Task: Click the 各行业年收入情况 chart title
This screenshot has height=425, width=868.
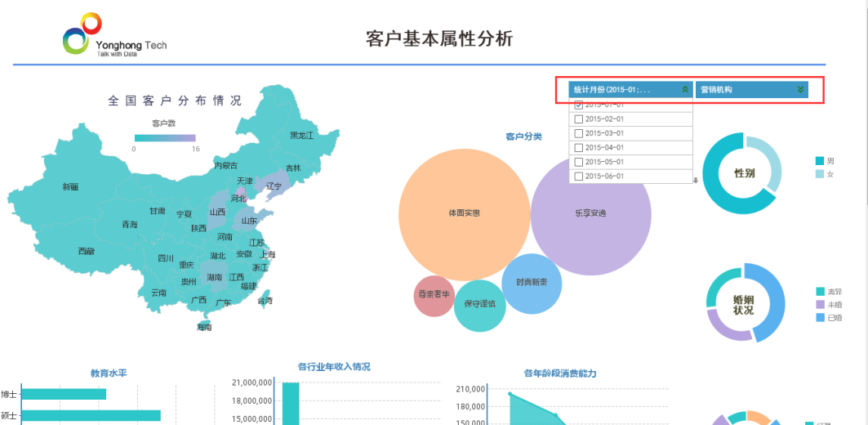Action: click(x=334, y=367)
